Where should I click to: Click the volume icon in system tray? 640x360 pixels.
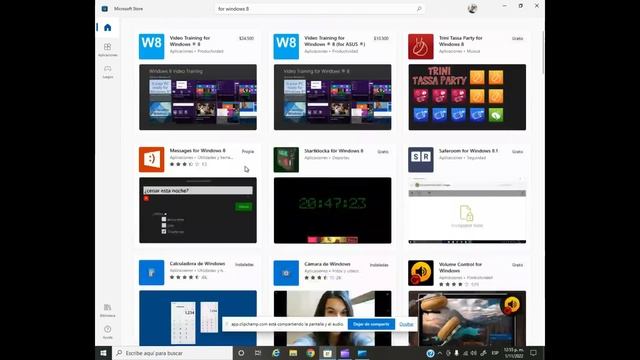pyautogui.click(x=473, y=353)
